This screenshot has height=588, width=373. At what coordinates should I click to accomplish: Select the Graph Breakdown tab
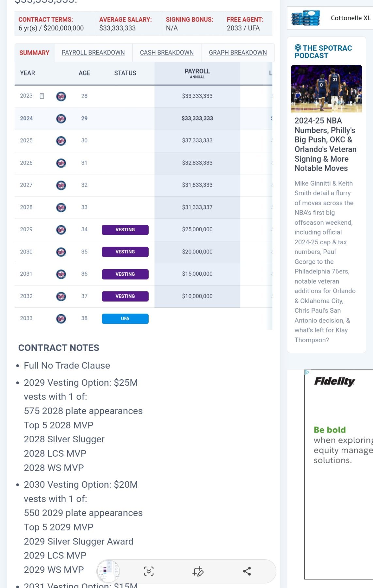(x=238, y=53)
